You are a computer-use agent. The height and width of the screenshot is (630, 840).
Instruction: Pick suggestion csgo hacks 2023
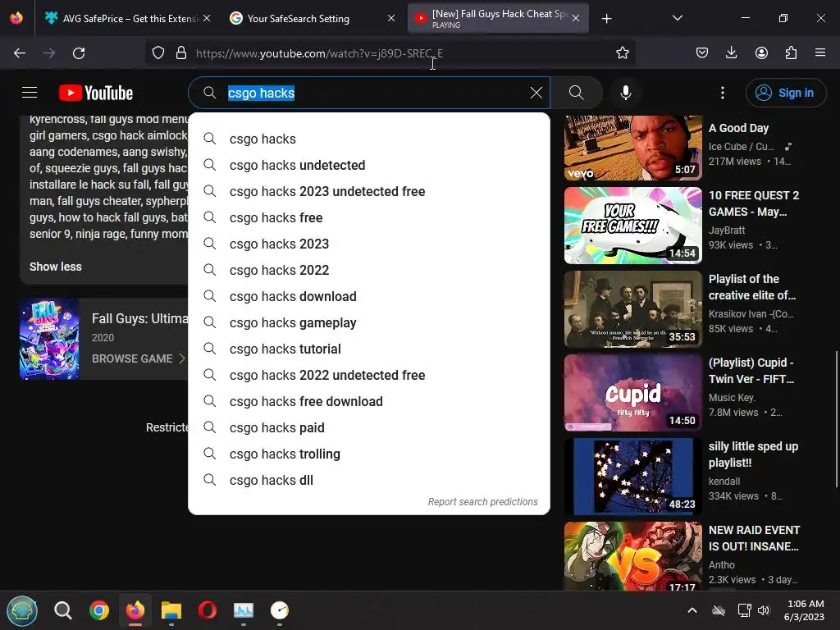coord(369,244)
